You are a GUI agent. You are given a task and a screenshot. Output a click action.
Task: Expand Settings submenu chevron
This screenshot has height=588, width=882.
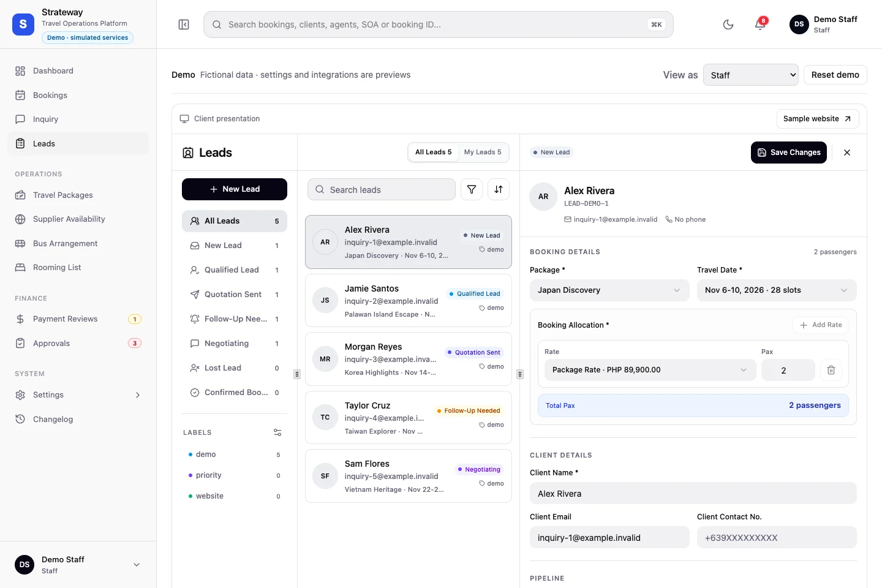point(138,395)
